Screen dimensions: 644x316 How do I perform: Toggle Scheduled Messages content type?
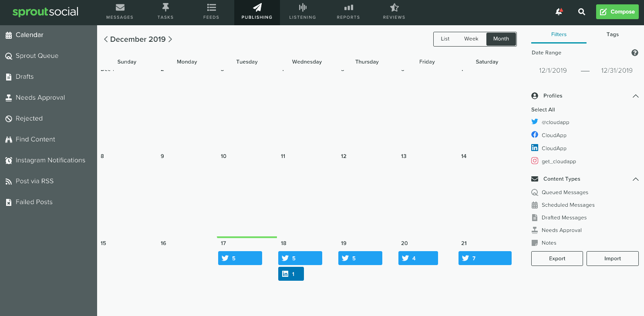[x=563, y=205]
